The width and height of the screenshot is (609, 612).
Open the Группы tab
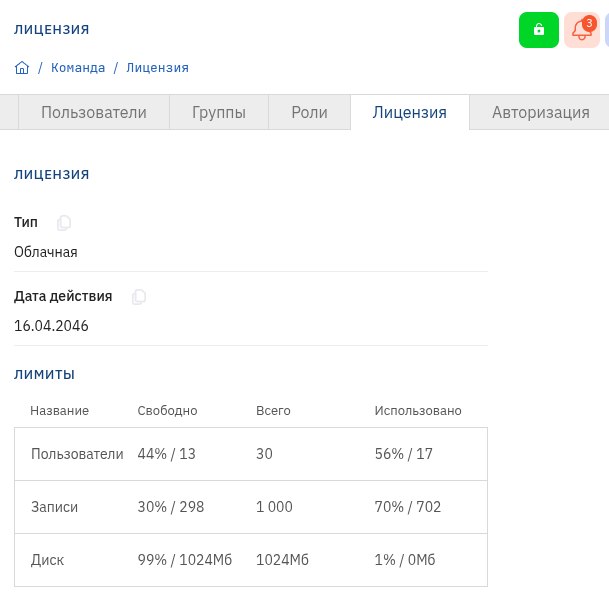219,113
